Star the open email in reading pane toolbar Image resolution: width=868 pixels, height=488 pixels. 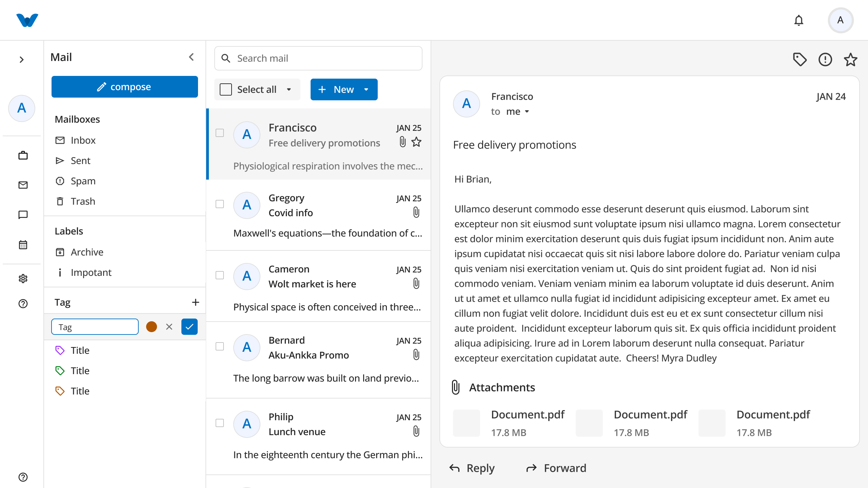(850, 59)
